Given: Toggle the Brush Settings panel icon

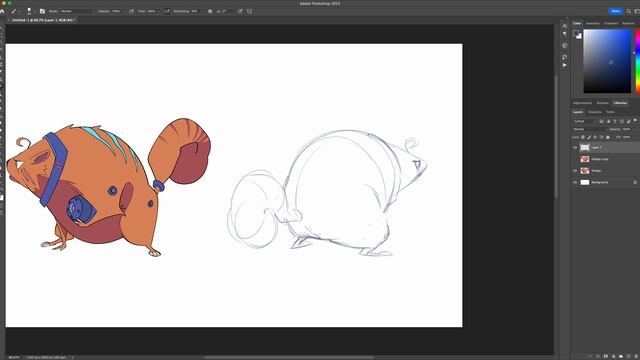Looking at the screenshot, I should pos(42,11).
